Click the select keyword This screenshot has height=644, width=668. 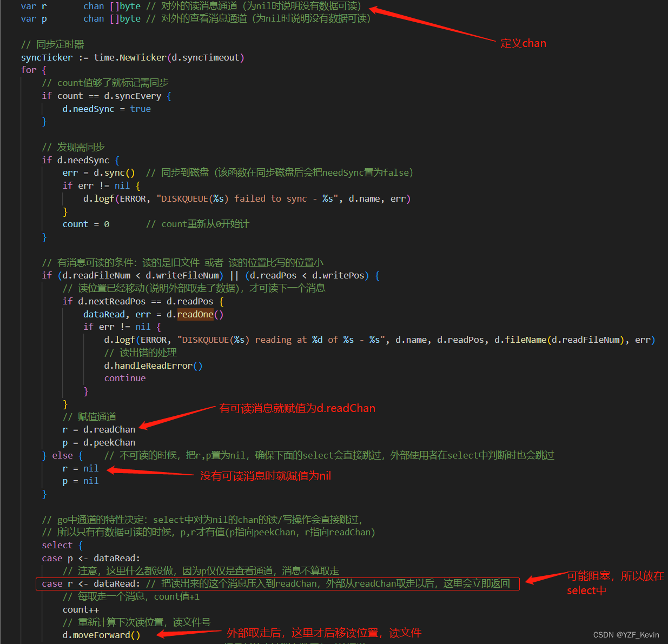coord(57,545)
